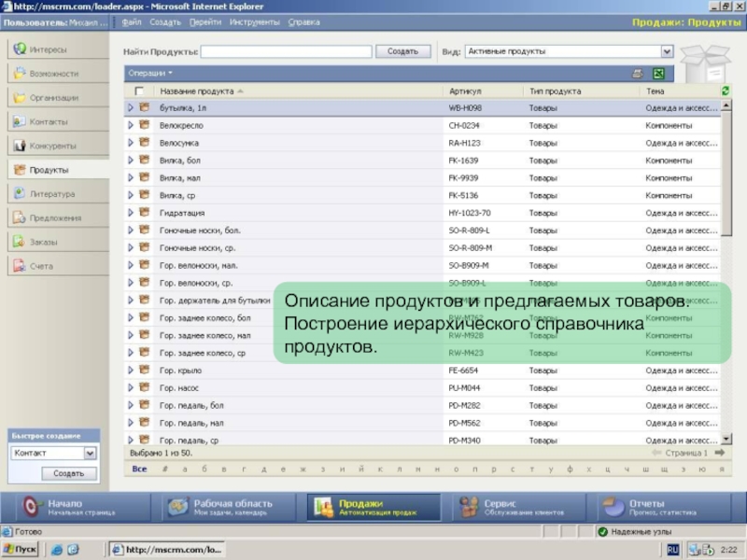747x560 pixels.
Task: Open the Конкуренты sidebar section
Action: tap(58, 146)
